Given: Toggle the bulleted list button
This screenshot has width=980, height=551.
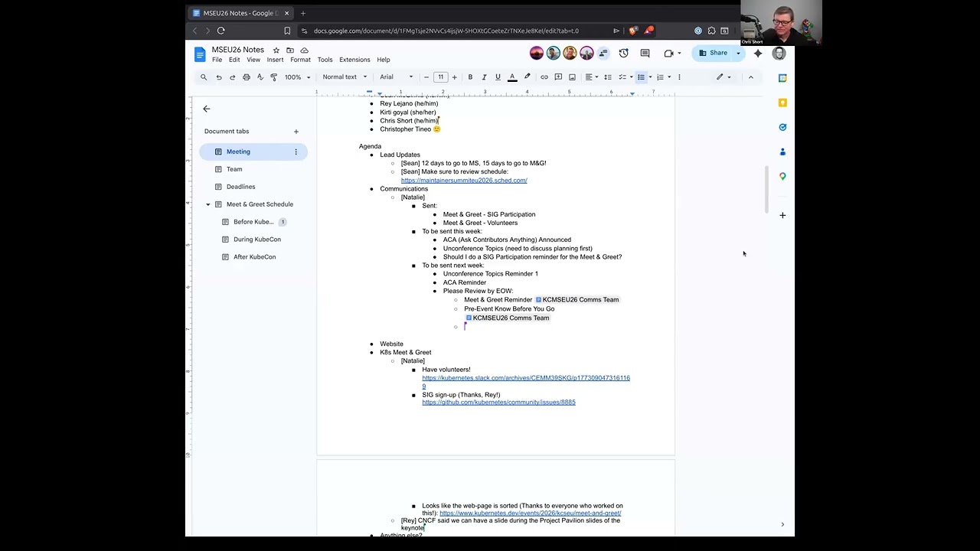Looking at the screenshot, I should pyautogui.click(x=642, y=77).
